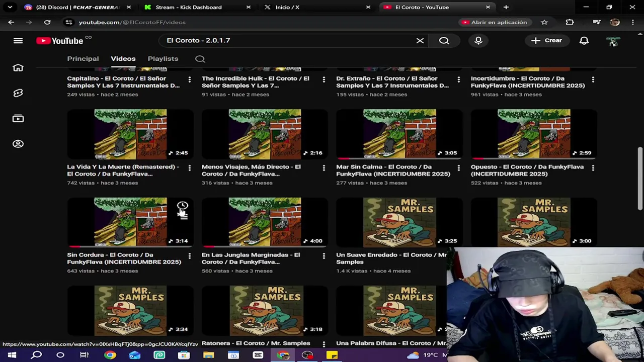Open video titled Un Suave Enredado
644x362 pixels.
pyautogui.click(x=391, y=258)
